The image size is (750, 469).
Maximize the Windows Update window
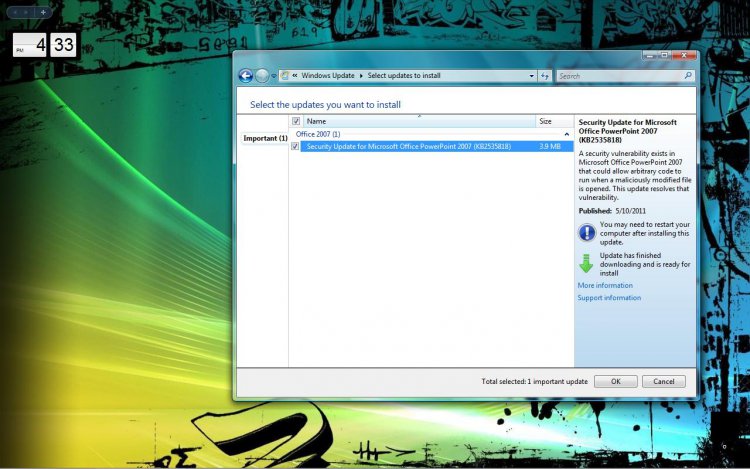pyautogui.click(x=664, y=55)
